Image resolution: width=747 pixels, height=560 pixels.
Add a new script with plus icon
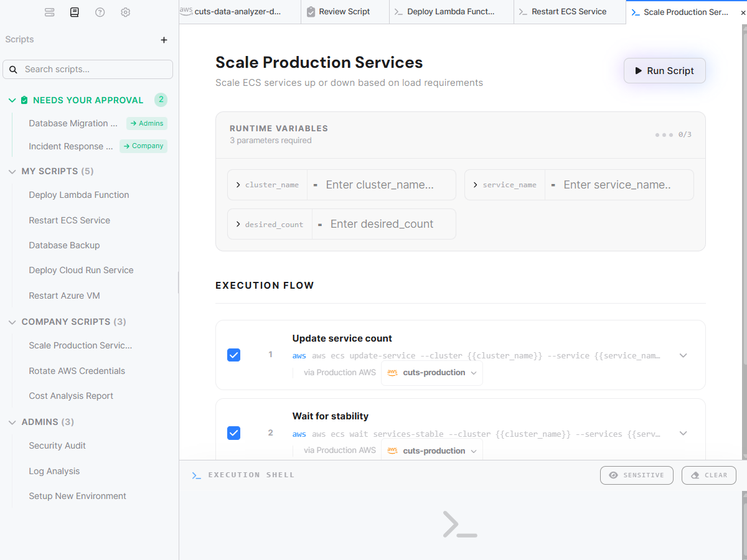pyautogui.click(x=164, y=40)
